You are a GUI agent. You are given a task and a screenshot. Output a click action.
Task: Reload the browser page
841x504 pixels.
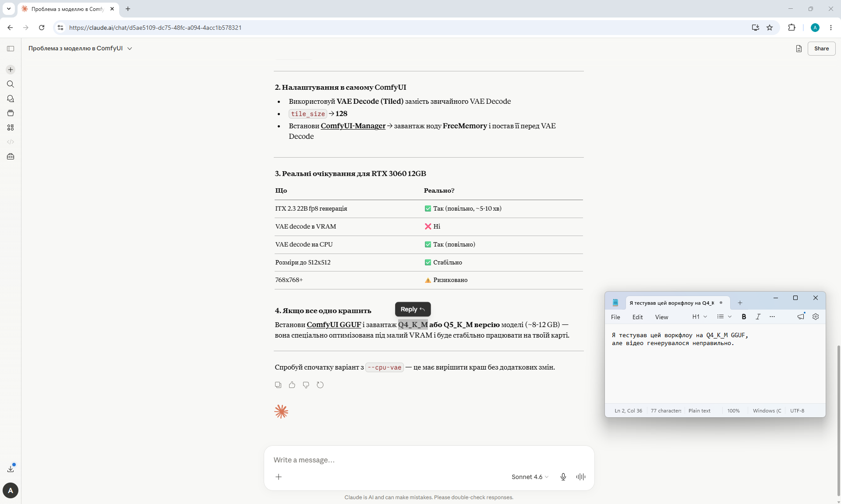click(x=42, y=28)
